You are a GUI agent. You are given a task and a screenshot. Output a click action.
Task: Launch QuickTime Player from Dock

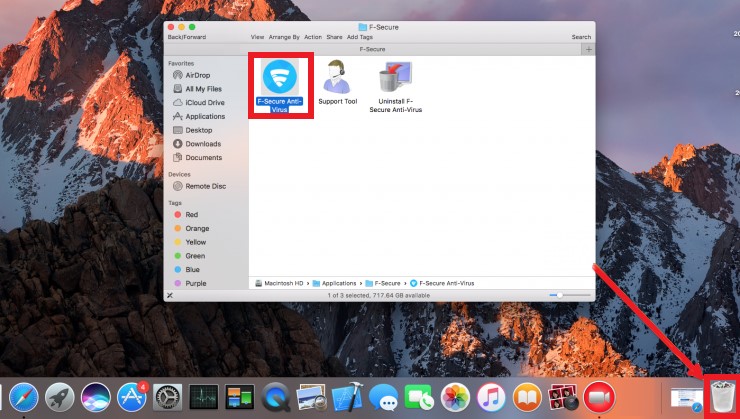pos(276,397)
